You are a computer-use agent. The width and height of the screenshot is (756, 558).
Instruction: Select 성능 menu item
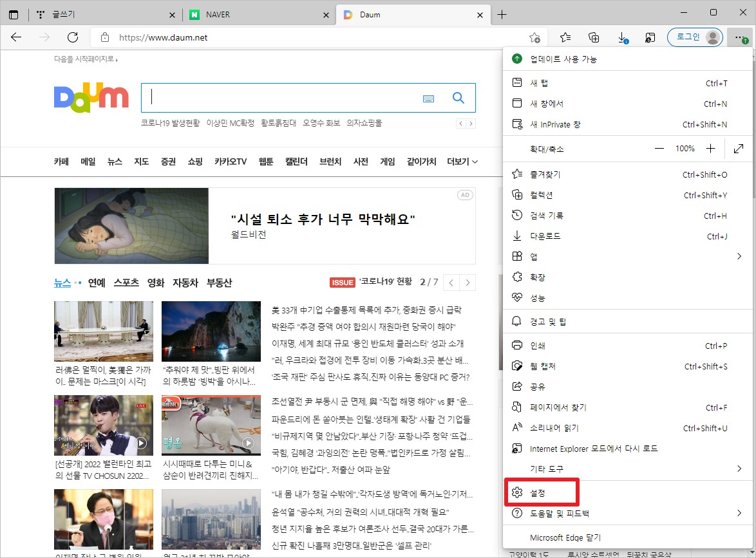pos(627,298)
